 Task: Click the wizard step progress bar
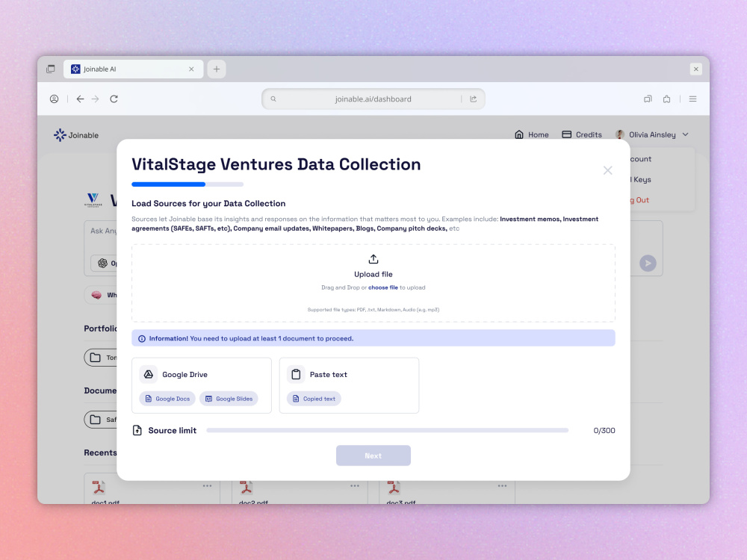[187, 184]
